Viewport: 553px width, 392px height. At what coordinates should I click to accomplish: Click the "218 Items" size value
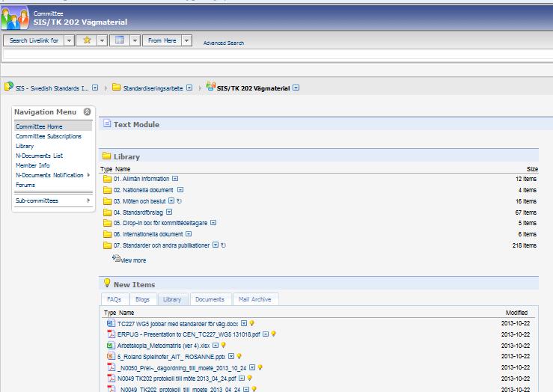point(525,245)
